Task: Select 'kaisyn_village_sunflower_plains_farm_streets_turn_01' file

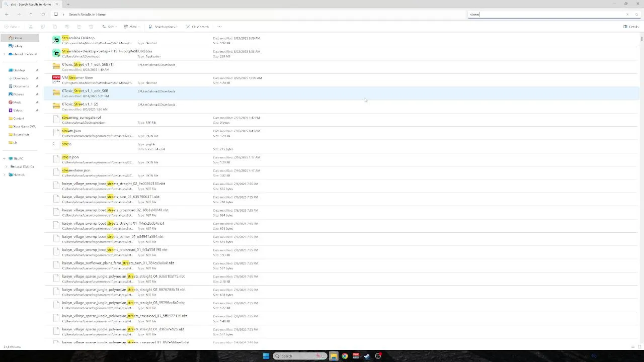Action: point(341,265)
